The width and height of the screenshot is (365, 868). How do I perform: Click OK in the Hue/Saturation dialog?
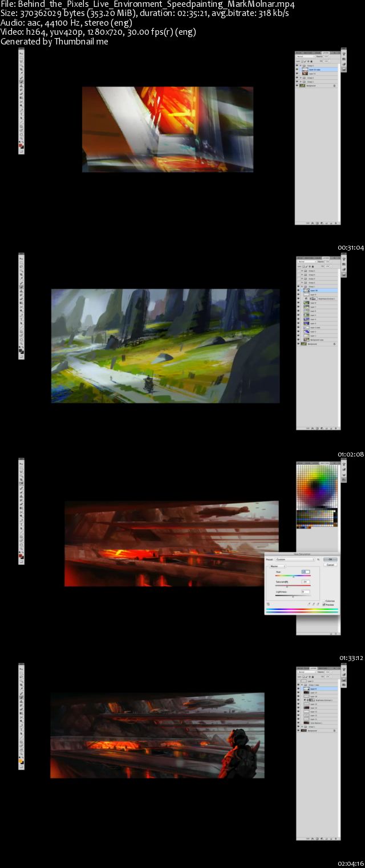click(331, 559)
